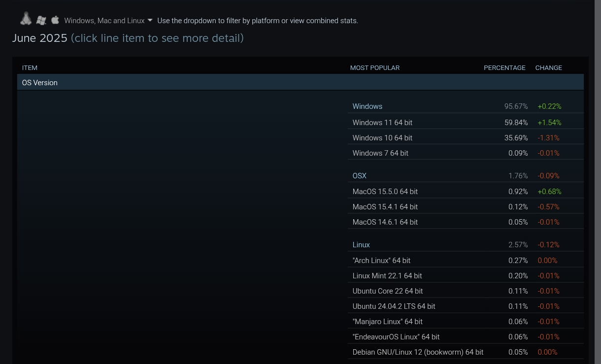601x364 pixels.
Task: Select the Linux category row
Action: coord(466,244)
